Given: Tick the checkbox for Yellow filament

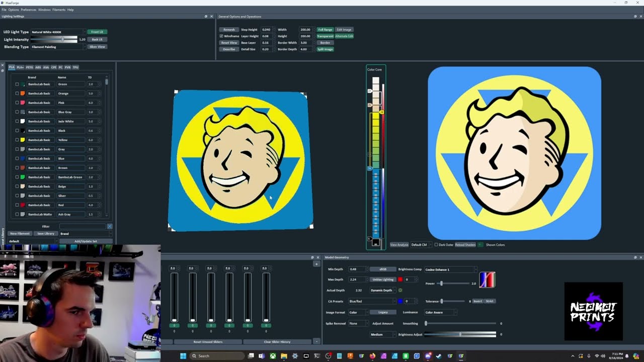Looking at the screenshot, I should [17, 140].
